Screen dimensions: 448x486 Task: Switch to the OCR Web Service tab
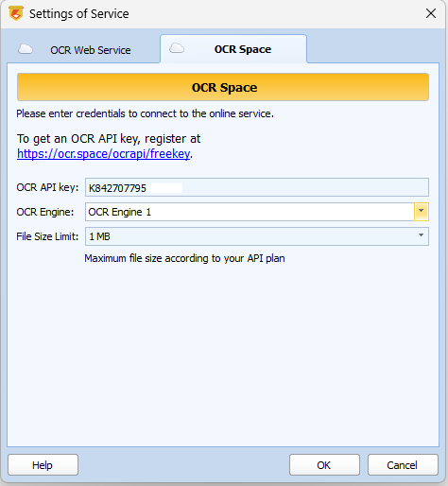pyautogui.click(x=83, y=50)
